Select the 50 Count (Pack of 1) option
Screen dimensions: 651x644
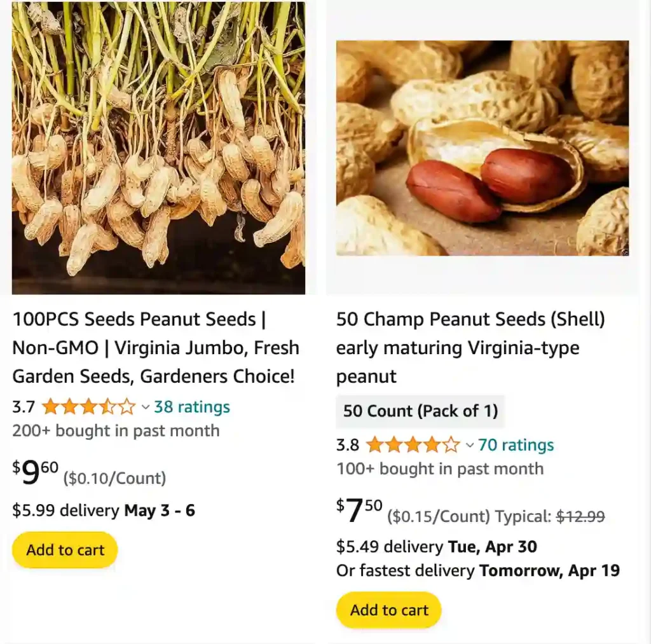[x=420, y=411]
